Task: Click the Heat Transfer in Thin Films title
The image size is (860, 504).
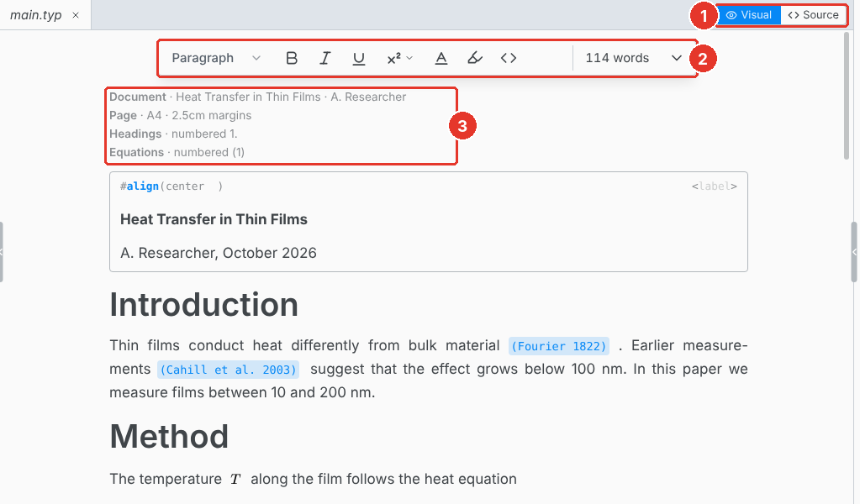Action: coord(214,220)
